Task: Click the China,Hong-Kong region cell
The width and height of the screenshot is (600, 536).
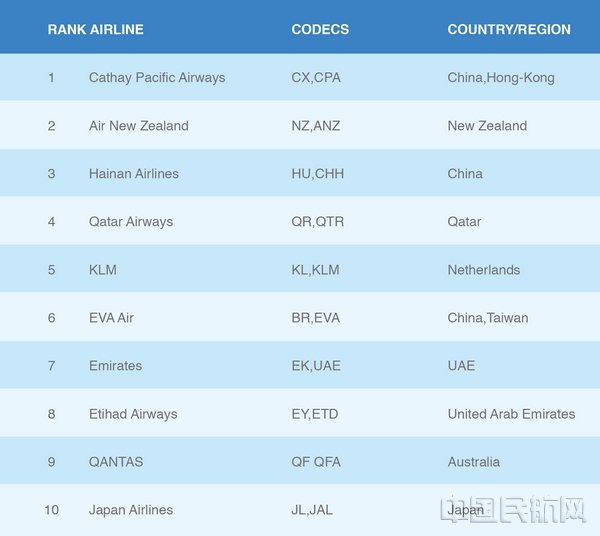Action: (x=501, y=78)
